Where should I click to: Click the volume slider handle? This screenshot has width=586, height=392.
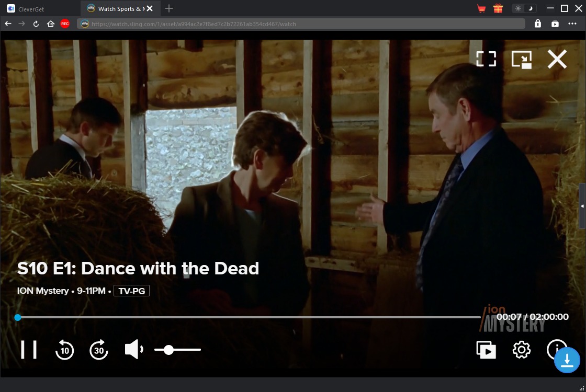[x=168, y=350]
